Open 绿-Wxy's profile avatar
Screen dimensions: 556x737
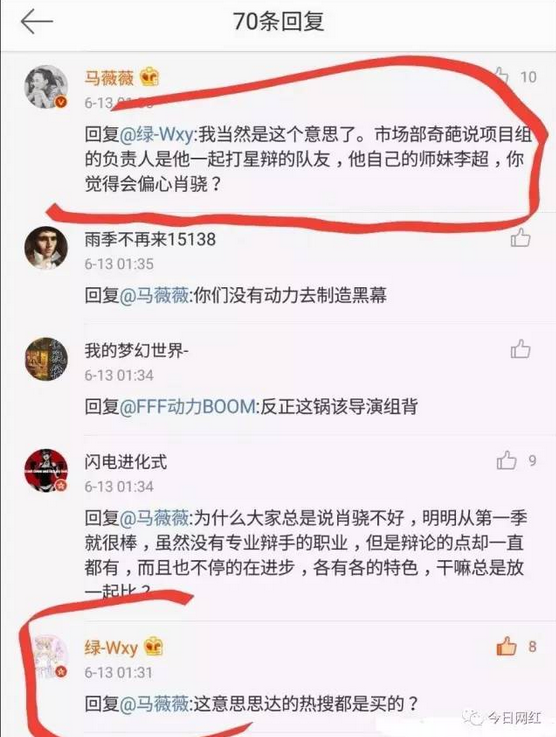pos(51,656)
